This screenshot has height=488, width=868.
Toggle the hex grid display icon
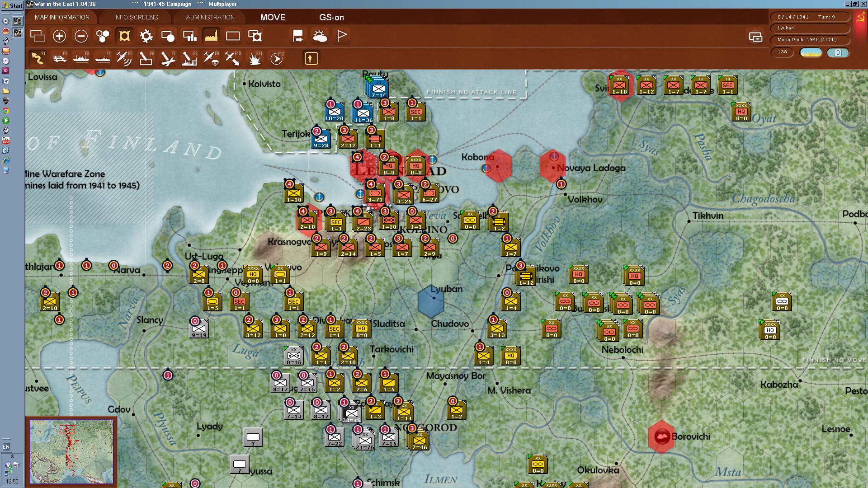103,36
